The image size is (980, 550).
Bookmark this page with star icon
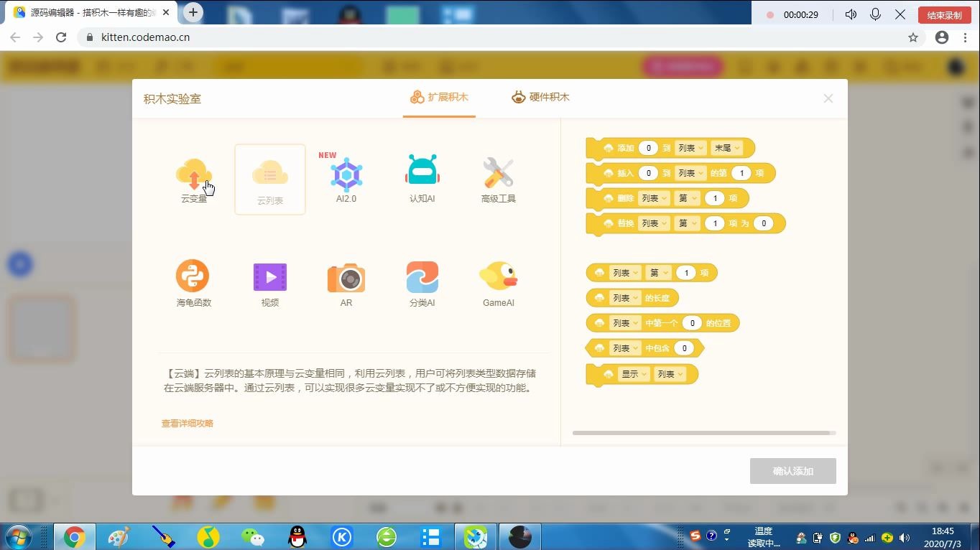[913, 37]
